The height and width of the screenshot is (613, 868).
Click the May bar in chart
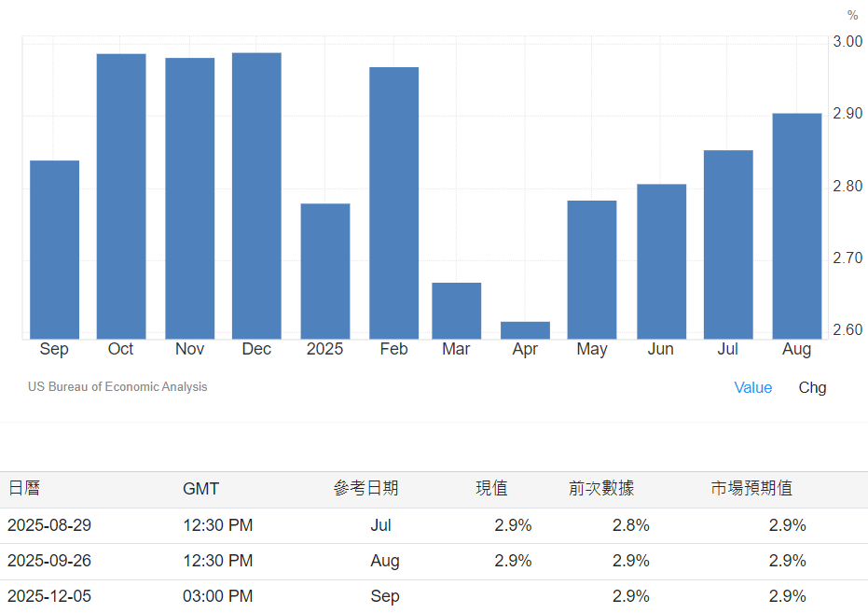pyautogui.click(x=592, y=270)
